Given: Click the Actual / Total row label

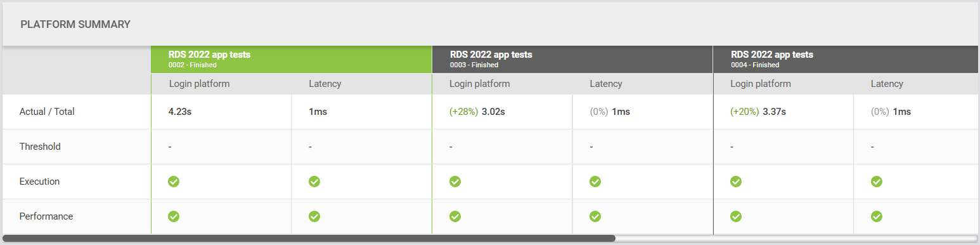Looking at the screenshot, I should 47,112.
